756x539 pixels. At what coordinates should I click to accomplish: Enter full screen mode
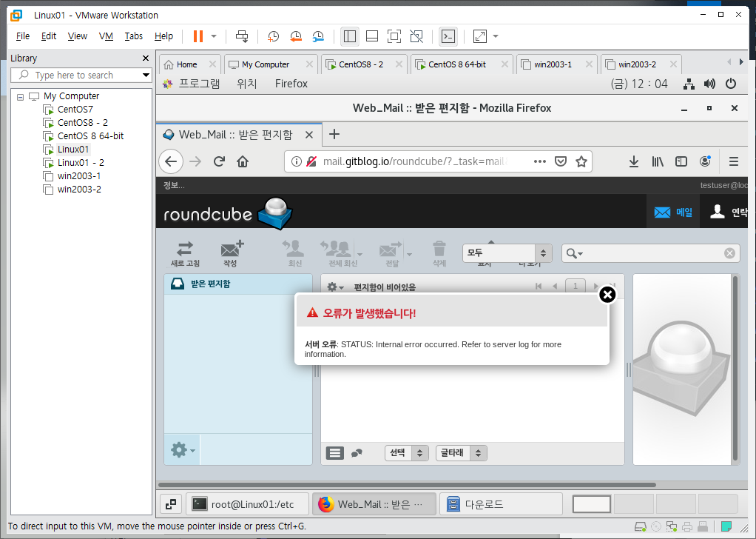click(x=394, y=36)
